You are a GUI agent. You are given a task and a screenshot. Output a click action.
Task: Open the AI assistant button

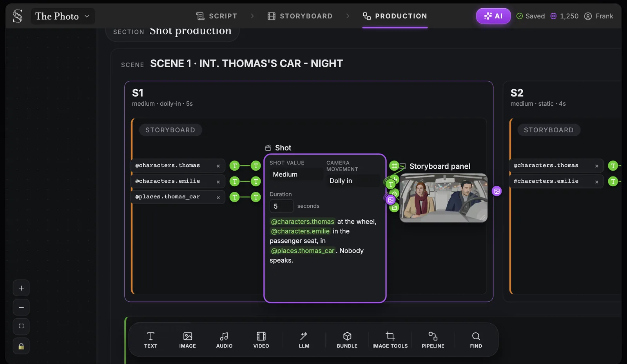(x=493, y=16)
